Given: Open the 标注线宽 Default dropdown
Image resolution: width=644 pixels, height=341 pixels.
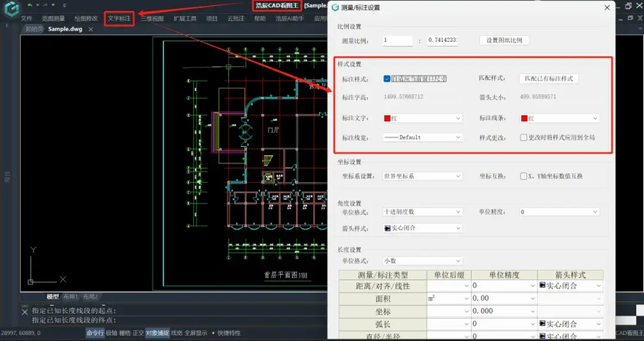Looking at the screenshot, I should click(x=422, y=137).
